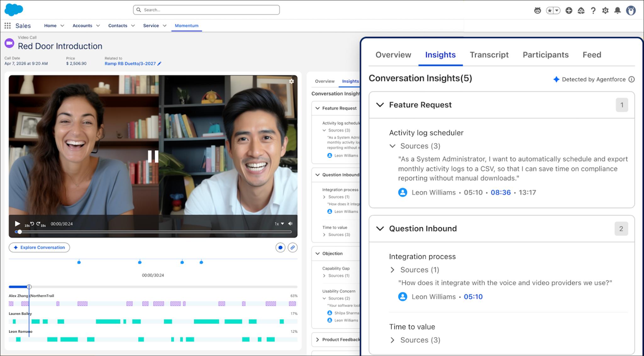Image resolution: width=644 pixels, height=356 pixels.
Task: Open the Feed tab
Action: coord(592,55)
